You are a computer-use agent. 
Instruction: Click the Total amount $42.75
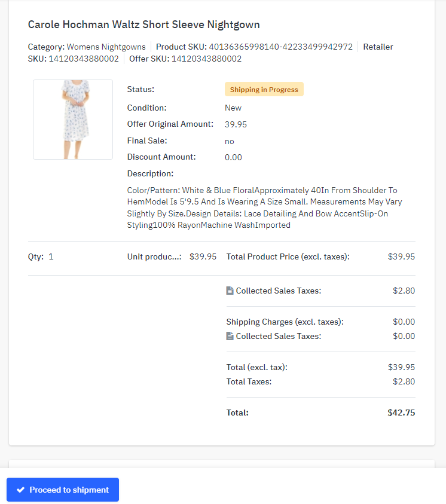pos(401,413)
